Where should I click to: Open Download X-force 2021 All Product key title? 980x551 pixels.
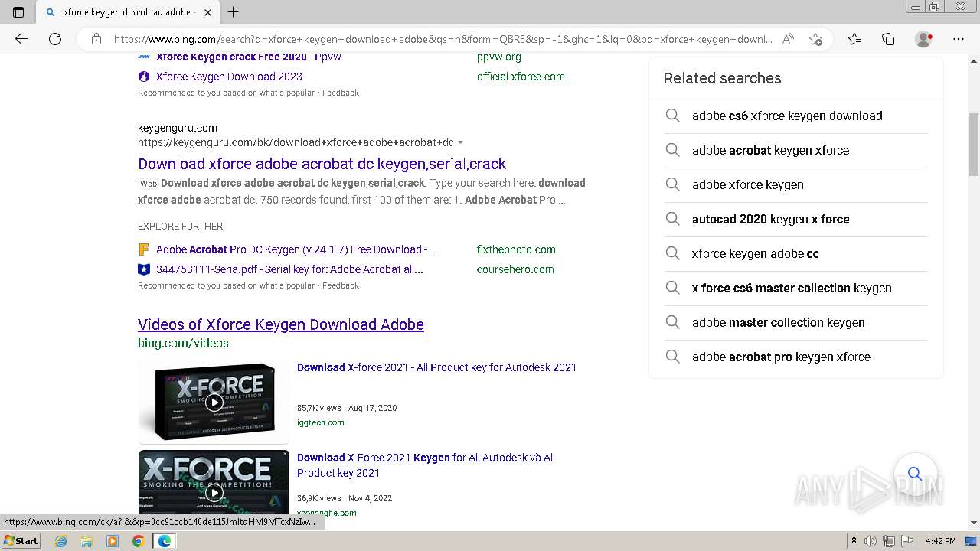[x=436, y=367]
